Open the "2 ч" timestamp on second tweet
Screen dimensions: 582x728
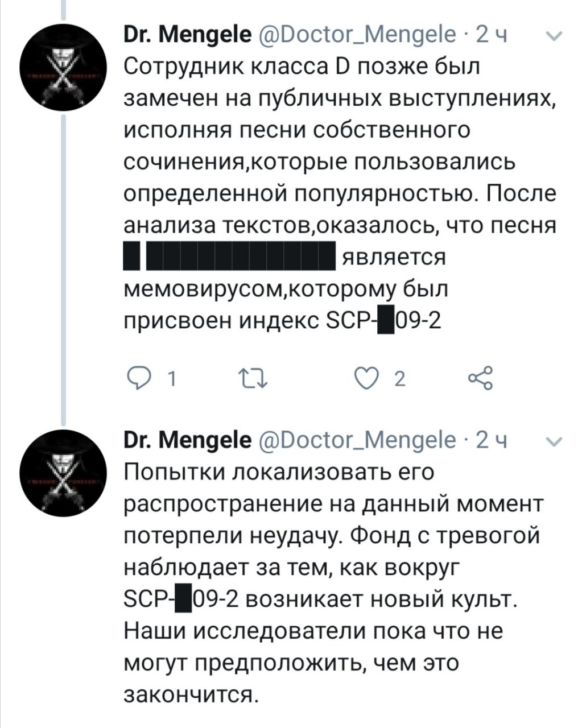492,440
